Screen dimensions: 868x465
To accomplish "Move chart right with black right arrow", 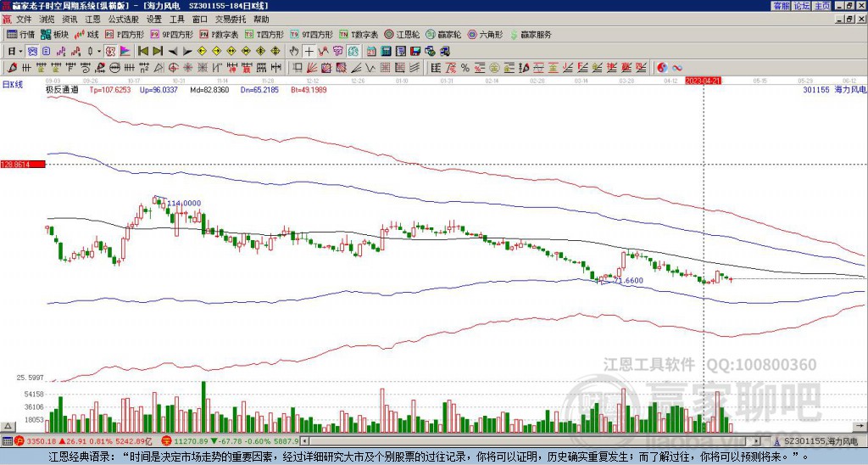I will (187, 51).
